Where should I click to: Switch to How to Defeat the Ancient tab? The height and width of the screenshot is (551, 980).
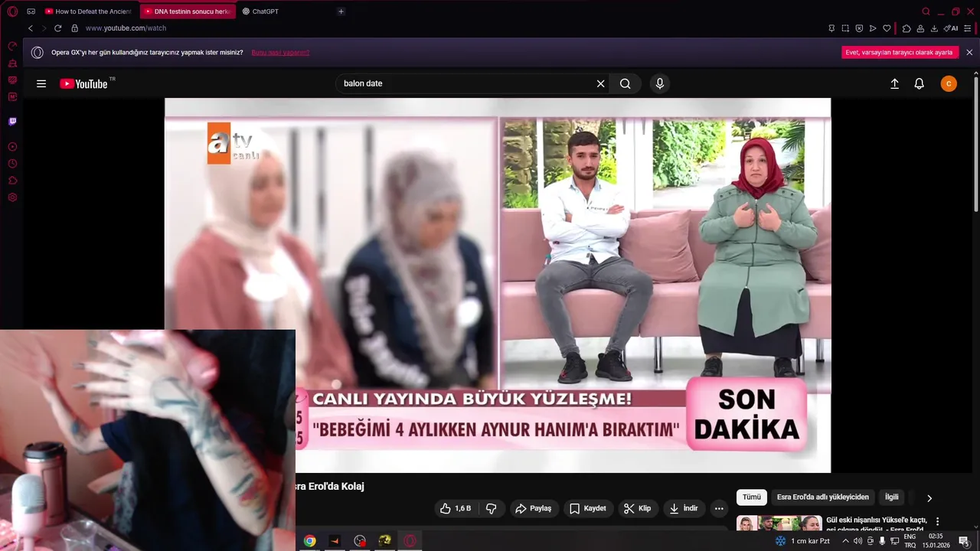click(88, 11)
